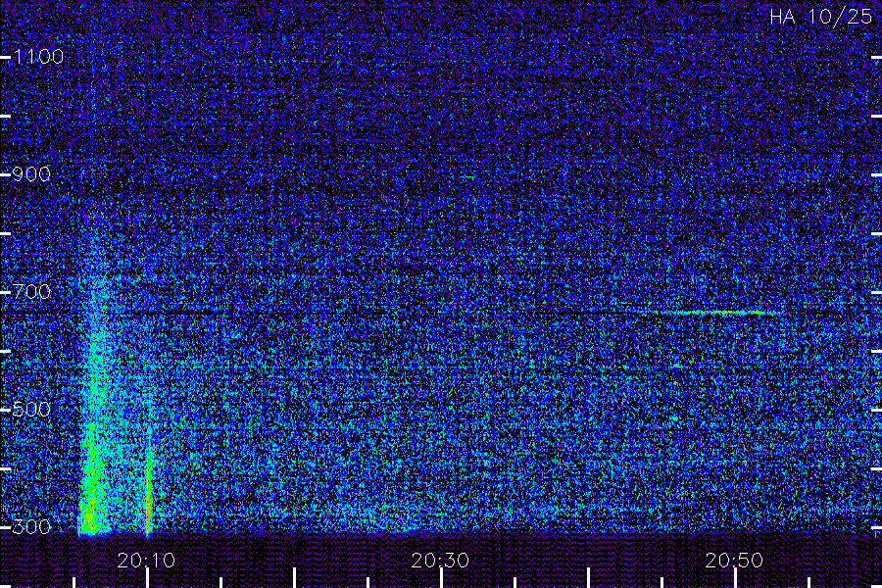Screen dimensions: 882x588
Task: Click the 700 frequency axis label
Action: tap(31, 291)
